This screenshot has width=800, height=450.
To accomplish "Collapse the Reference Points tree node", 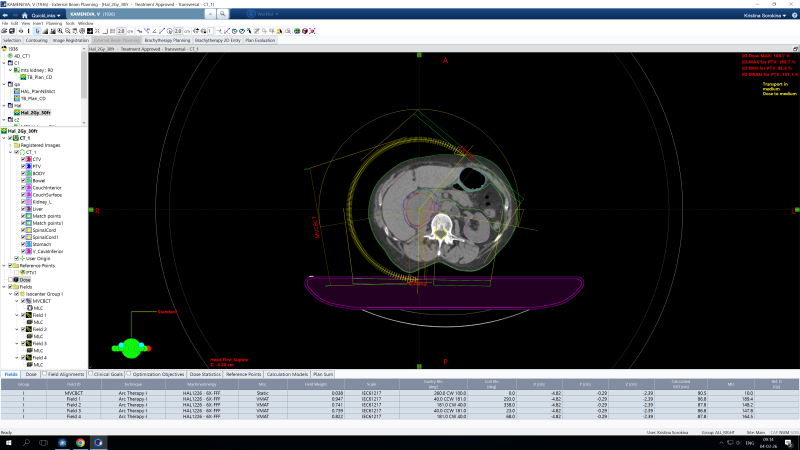I will (x=4, y=265).
